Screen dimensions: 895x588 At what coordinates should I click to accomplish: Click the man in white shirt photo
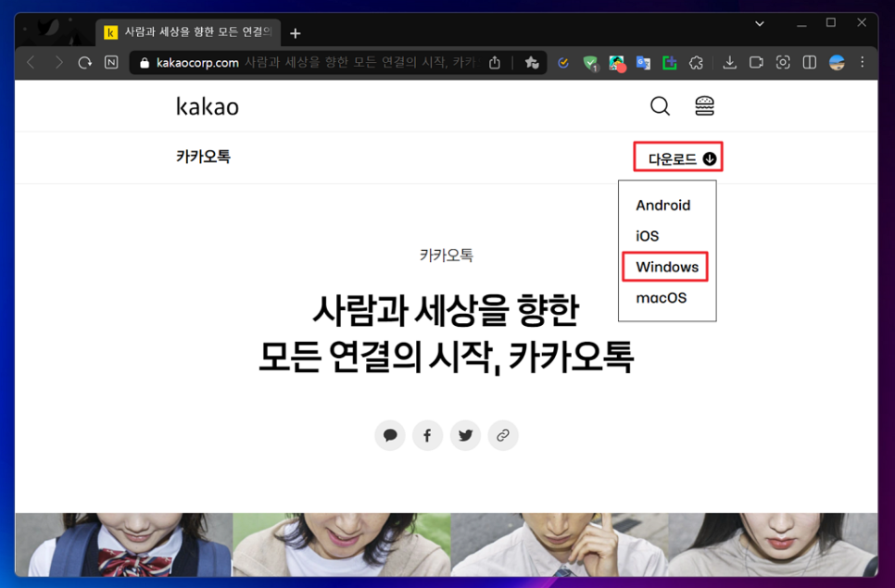(x=560, y=544)
